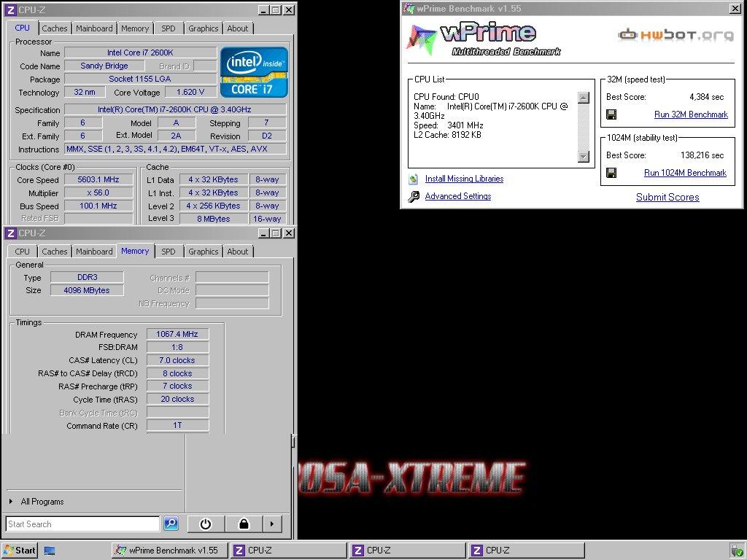Click the 1024M best score 138,216 sec

pos(703,155)
